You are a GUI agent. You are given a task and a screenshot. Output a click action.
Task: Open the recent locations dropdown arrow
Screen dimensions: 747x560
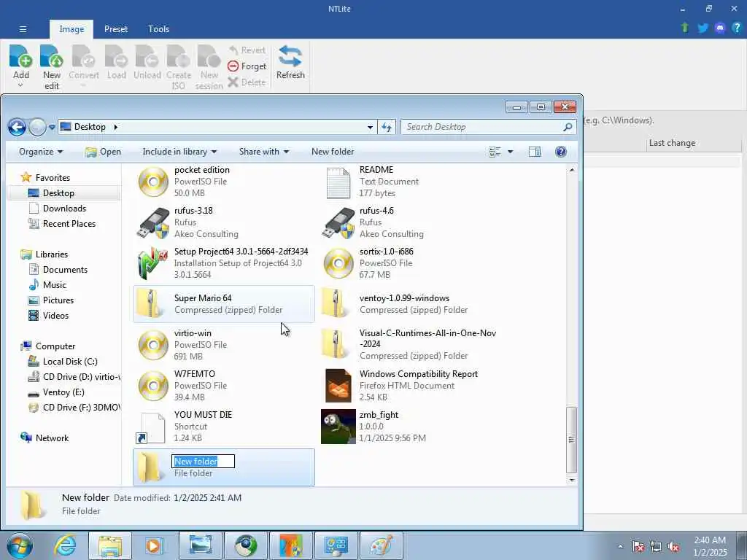(52, 128)
